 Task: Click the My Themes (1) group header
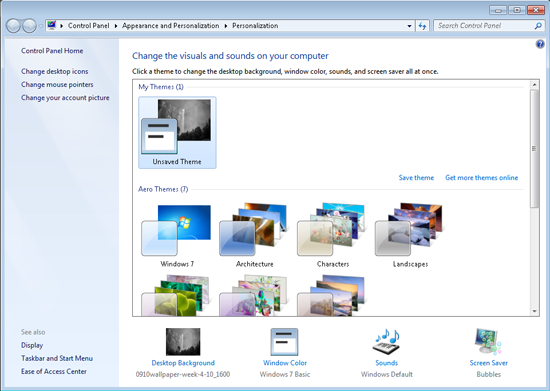(x=161, y=87)
